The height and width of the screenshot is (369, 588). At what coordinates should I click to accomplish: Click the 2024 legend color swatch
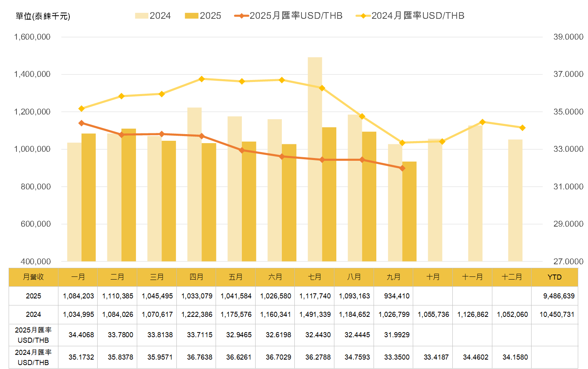click(142, 16)
